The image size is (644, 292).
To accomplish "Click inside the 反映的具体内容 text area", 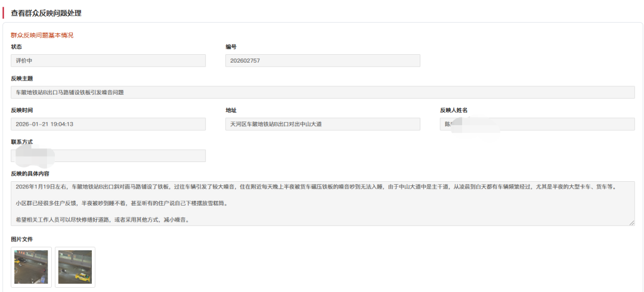I will click(x=322, y=204).
